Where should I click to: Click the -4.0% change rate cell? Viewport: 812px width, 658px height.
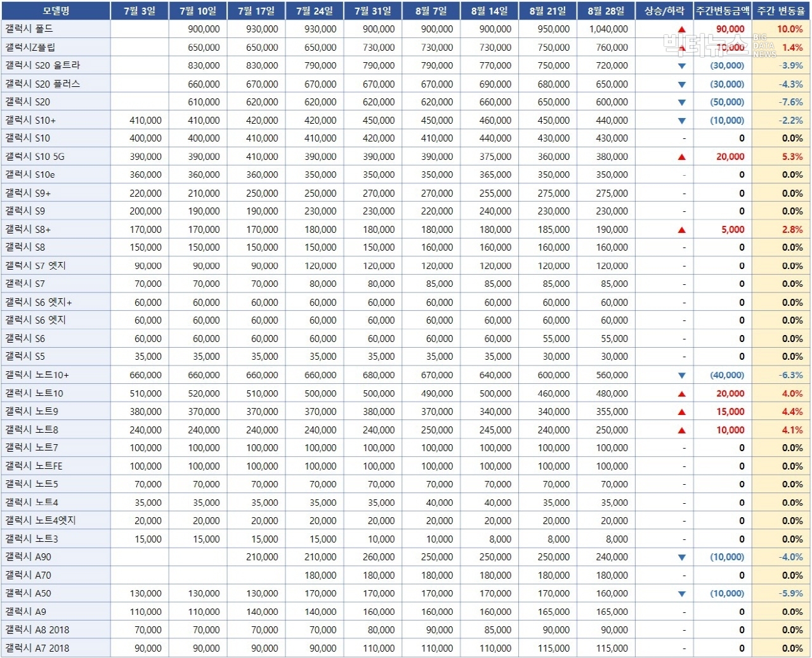[791, 557]
